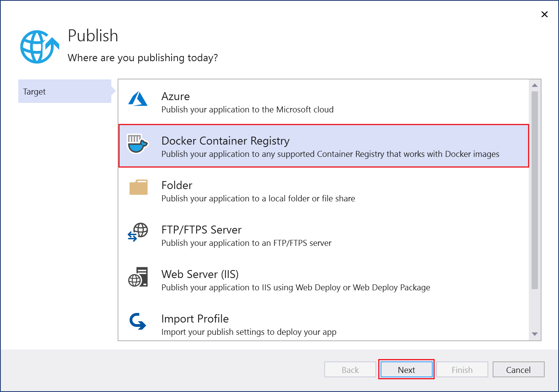
Task: Click the Back button
Action: click(x=350, y=369)
